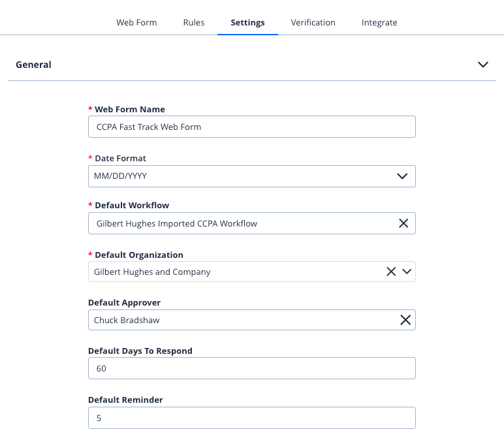The image size is (504, 440).
Task: Open the Integrate tab
Action: coord(379,22)
